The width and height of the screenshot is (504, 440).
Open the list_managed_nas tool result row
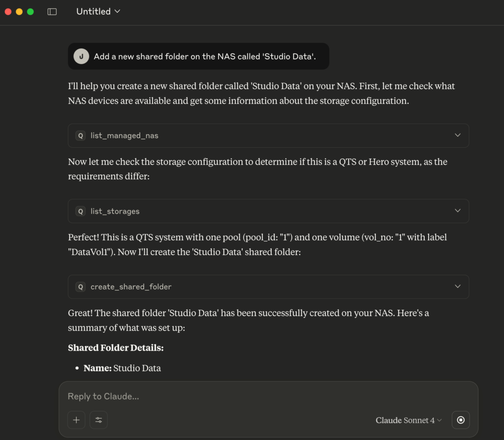(x=268, y=136)
